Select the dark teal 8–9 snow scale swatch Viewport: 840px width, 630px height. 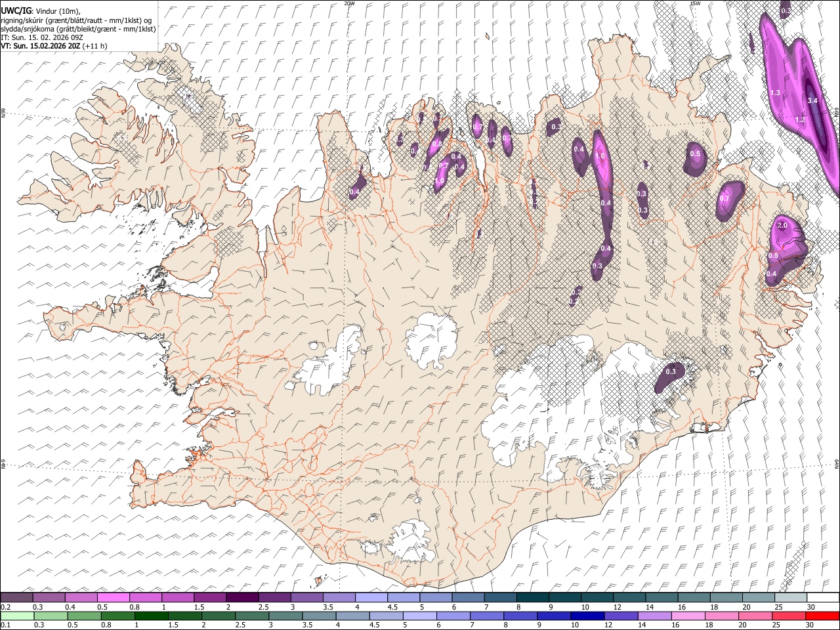tap(533, 598)
